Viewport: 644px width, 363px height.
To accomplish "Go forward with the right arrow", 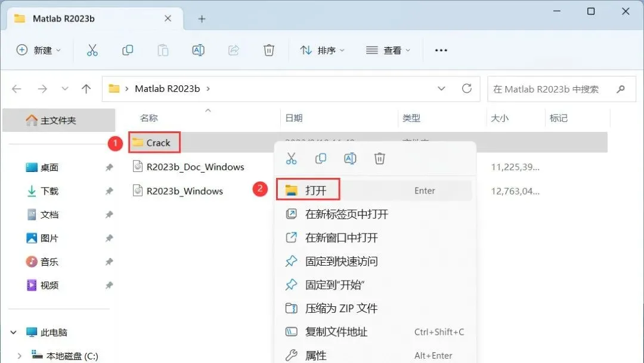I will (x=42, y=89).
